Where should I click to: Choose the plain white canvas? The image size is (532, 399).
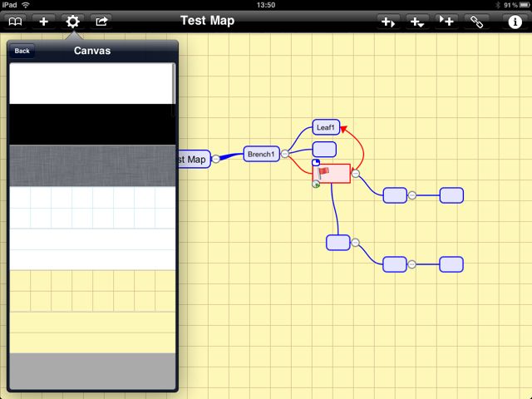92,83
